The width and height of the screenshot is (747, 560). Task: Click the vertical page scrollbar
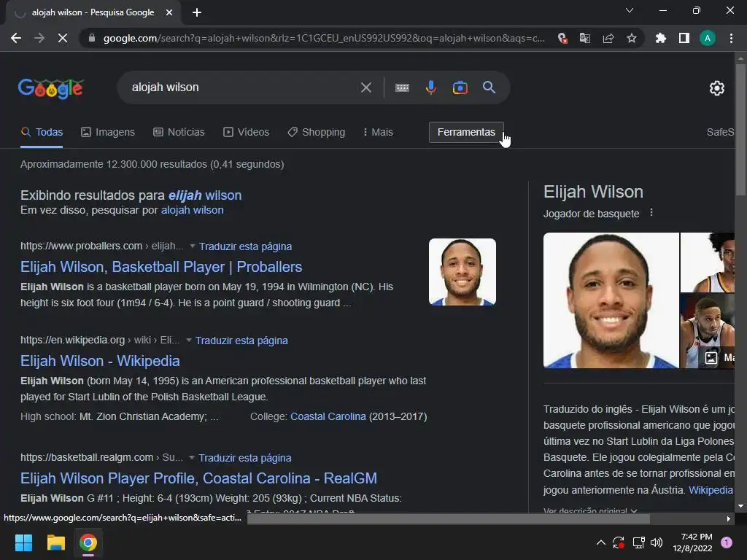(x=740, y=128)
